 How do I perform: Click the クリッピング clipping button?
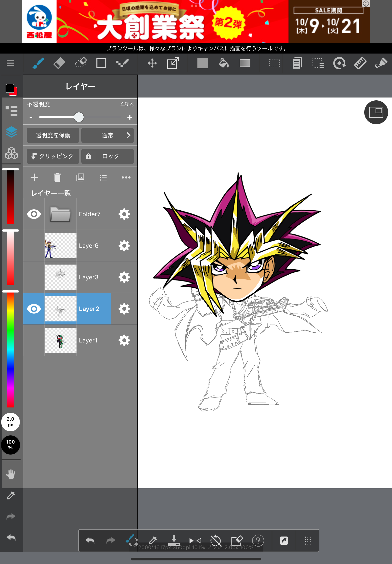coord(53,156)
